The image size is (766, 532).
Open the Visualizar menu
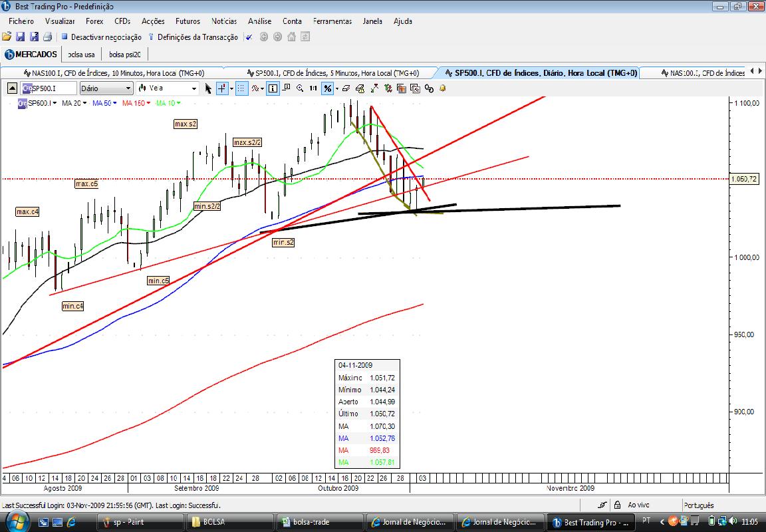pyautogui.click(x=60, y=21)
